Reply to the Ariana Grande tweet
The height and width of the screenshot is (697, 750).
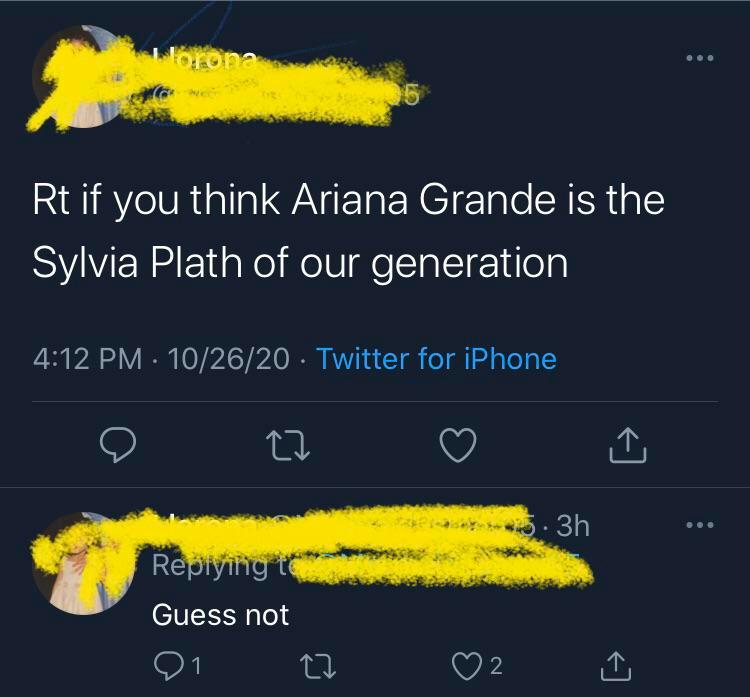[x=118, y=445]
